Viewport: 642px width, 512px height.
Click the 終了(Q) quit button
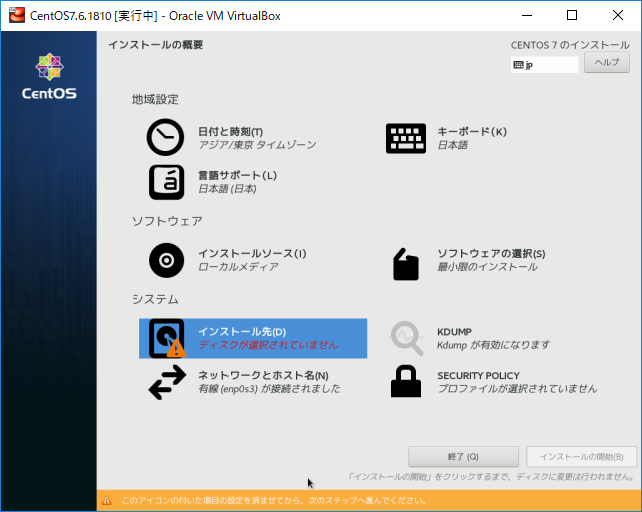[x=463, y=457]
